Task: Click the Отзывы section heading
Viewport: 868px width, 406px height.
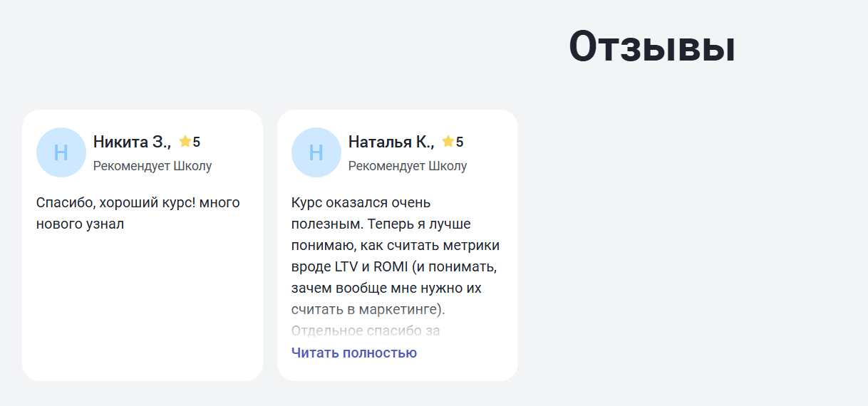Action: pyautogui.click(x=651, y=48)
